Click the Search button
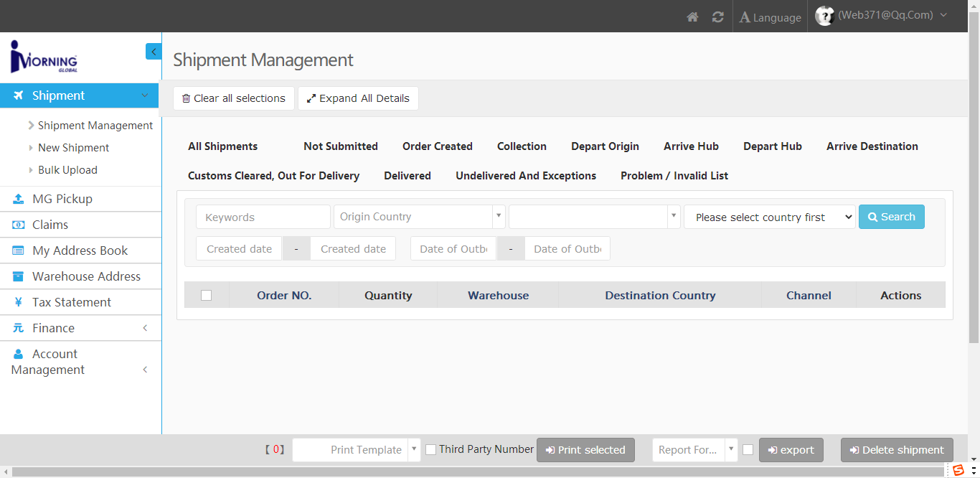This screenshot has width=980, height=478. 891,217
